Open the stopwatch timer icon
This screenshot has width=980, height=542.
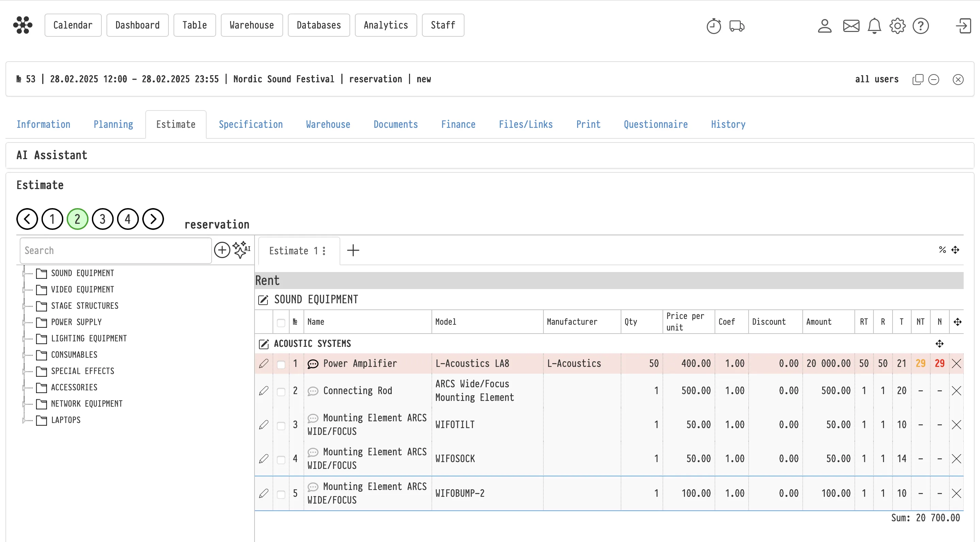(x=714, y=26)
